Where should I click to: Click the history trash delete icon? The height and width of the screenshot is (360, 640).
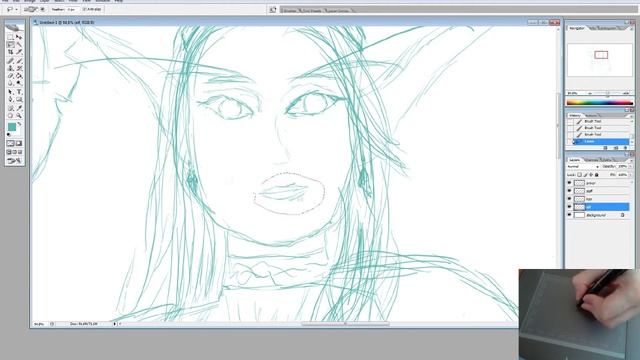coord(626,148)
